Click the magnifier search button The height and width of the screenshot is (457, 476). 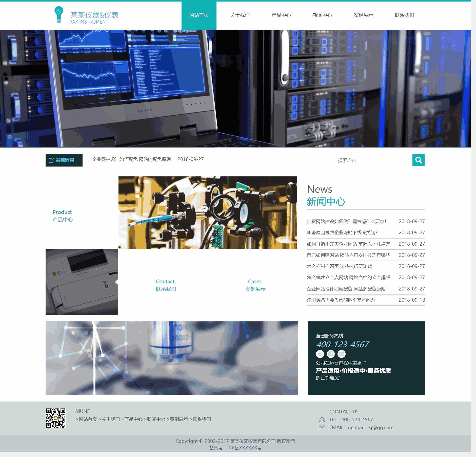coord(419,160)
